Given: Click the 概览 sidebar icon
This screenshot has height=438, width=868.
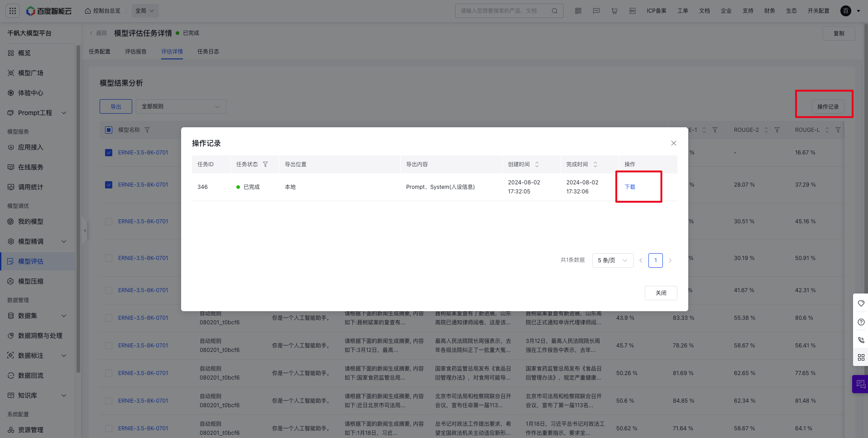Looking at the screenshot, I should tap(11, 53).
